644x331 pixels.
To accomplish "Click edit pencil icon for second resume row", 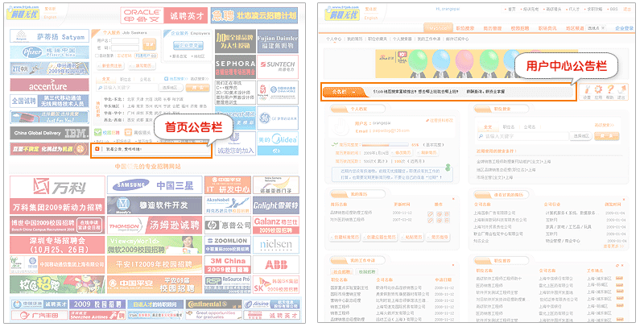I will pyautogui.click(x=430, y=221).
